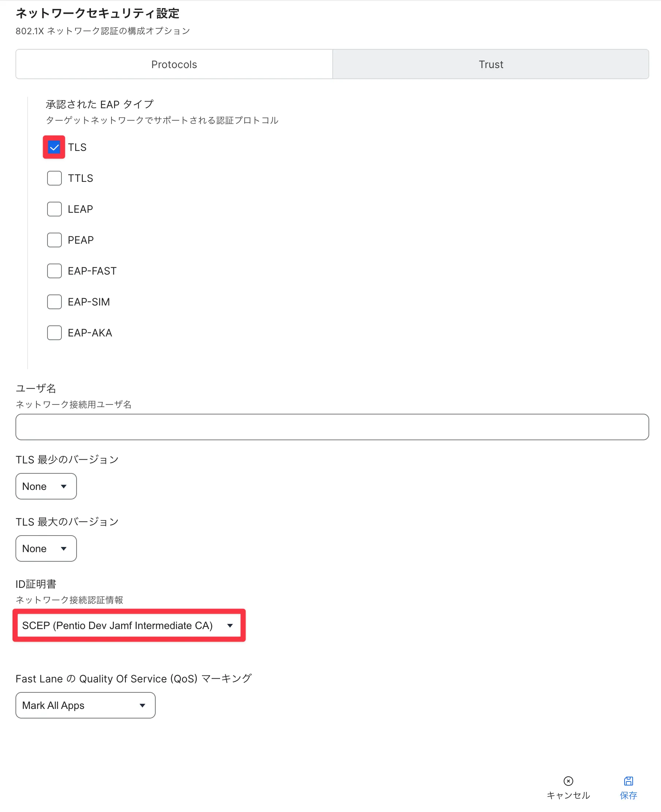Click the EAP-FAST label text
661x812 pixels.
point(92,271)
